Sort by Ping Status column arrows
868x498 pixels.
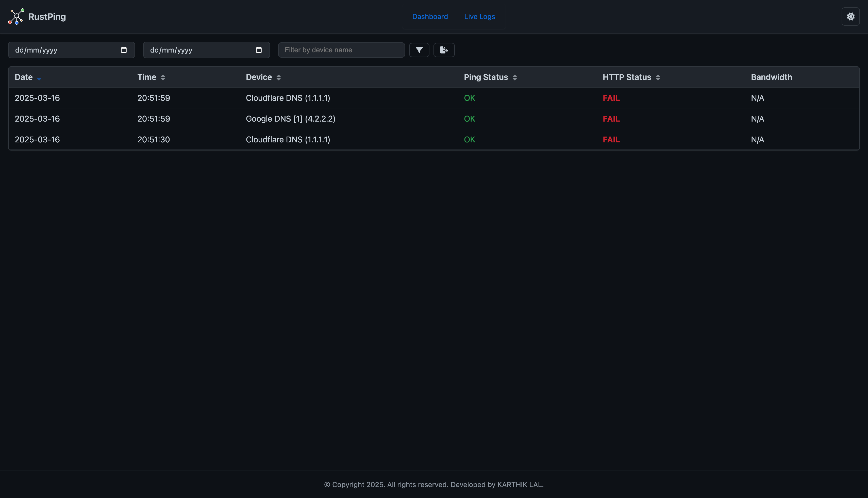[514, 77]
